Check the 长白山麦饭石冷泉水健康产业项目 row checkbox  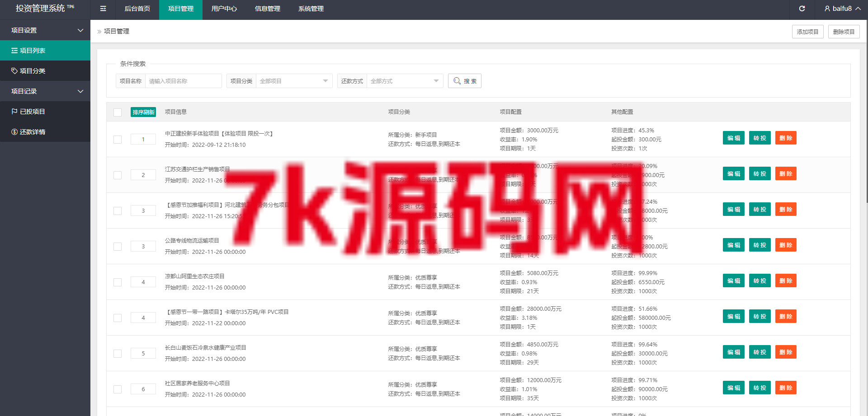(x=118, y=354)
